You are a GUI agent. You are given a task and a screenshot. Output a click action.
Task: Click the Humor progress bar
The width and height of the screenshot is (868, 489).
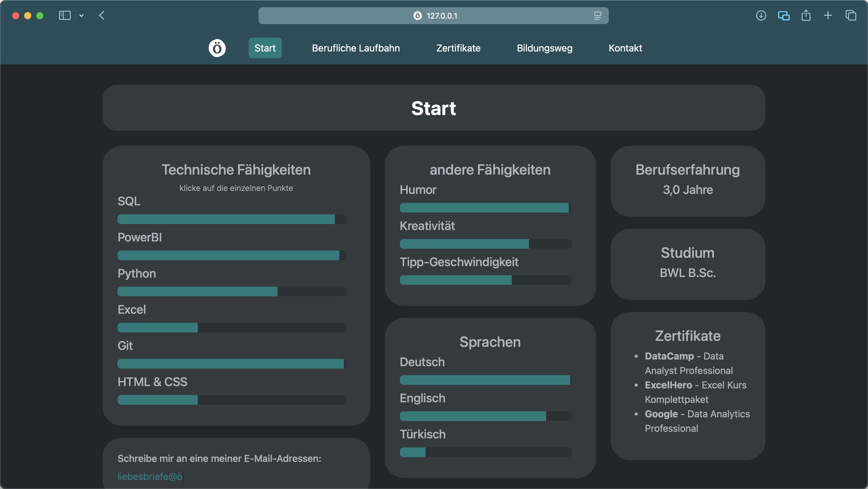486,208
